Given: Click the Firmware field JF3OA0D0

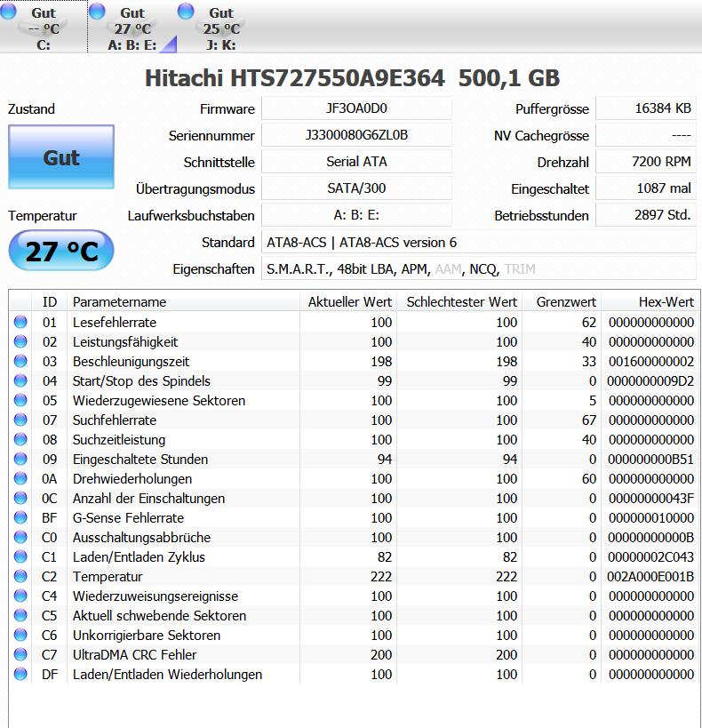Looking at the screenshot, I should 356,108.
